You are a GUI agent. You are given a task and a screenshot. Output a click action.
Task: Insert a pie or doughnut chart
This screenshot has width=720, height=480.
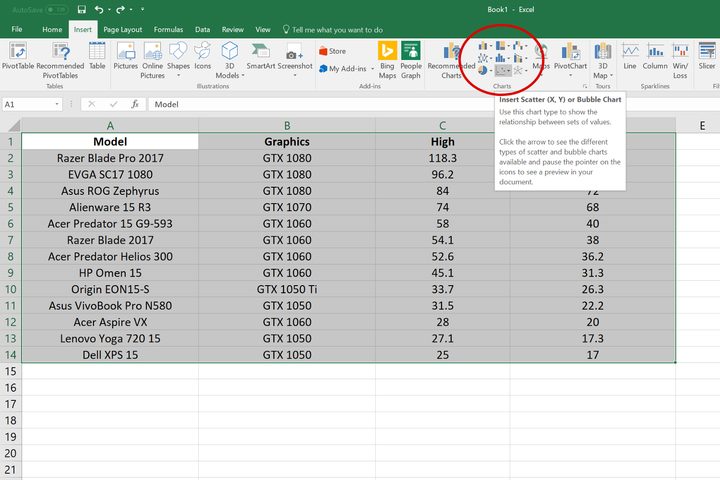point(484,71)
